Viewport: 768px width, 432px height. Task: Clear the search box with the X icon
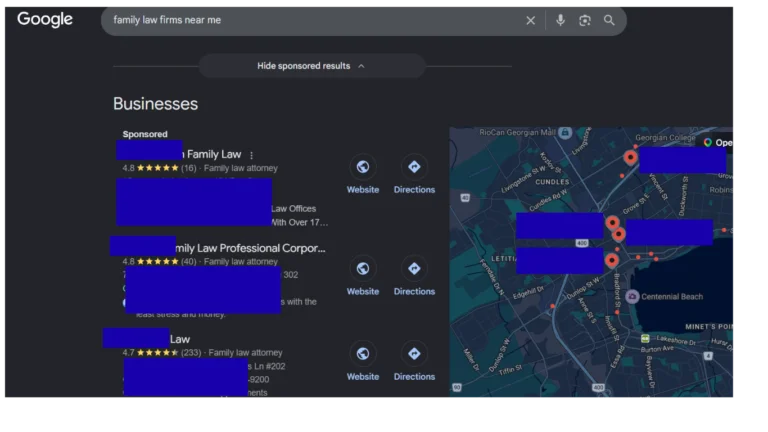coord(530,21)
